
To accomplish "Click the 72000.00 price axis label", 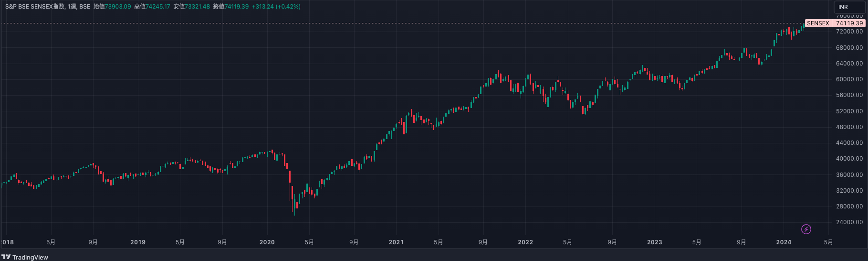I will [849, 32].
